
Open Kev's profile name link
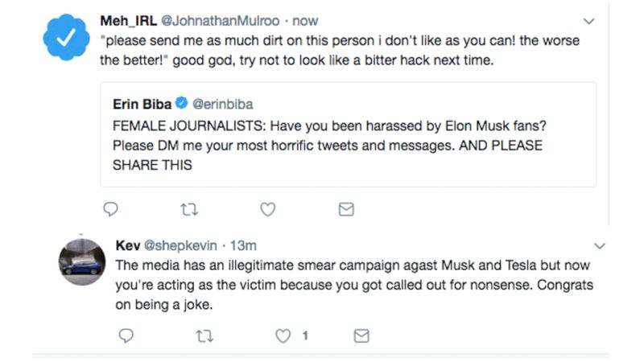click(x=128, y=245)
